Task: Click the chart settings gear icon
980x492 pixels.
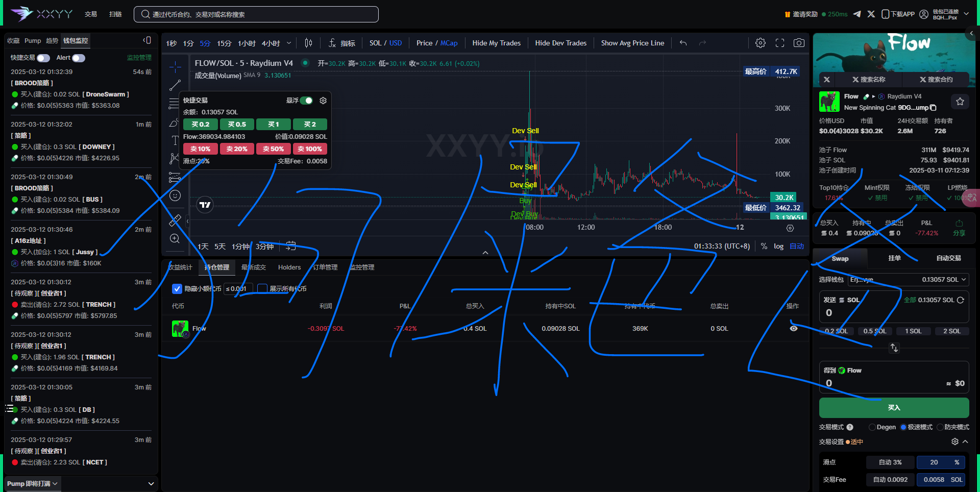Action: click(760, 43)
